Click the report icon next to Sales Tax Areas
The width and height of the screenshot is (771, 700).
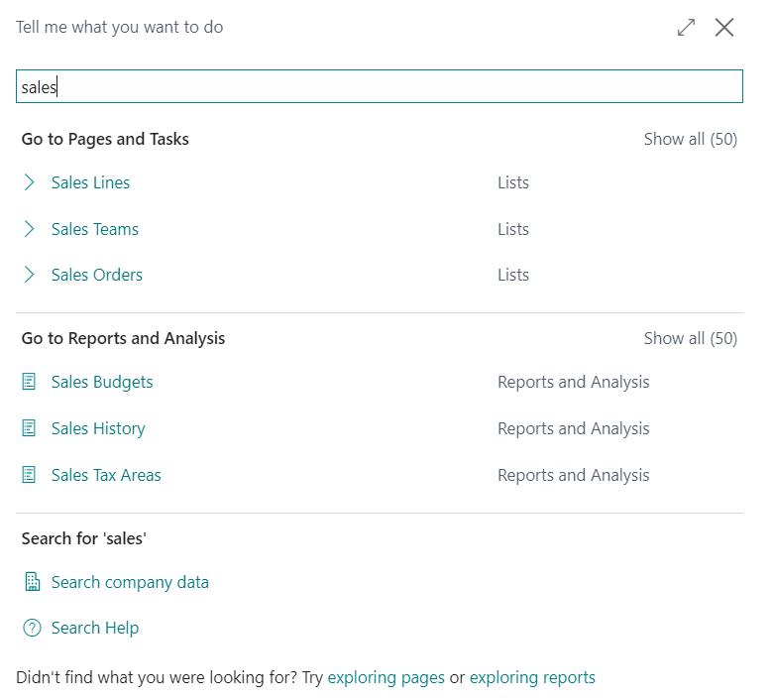tap(29, 475)
